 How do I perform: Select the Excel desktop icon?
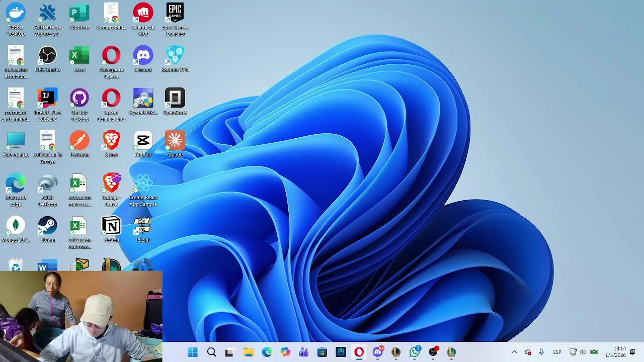pos(79,59)
